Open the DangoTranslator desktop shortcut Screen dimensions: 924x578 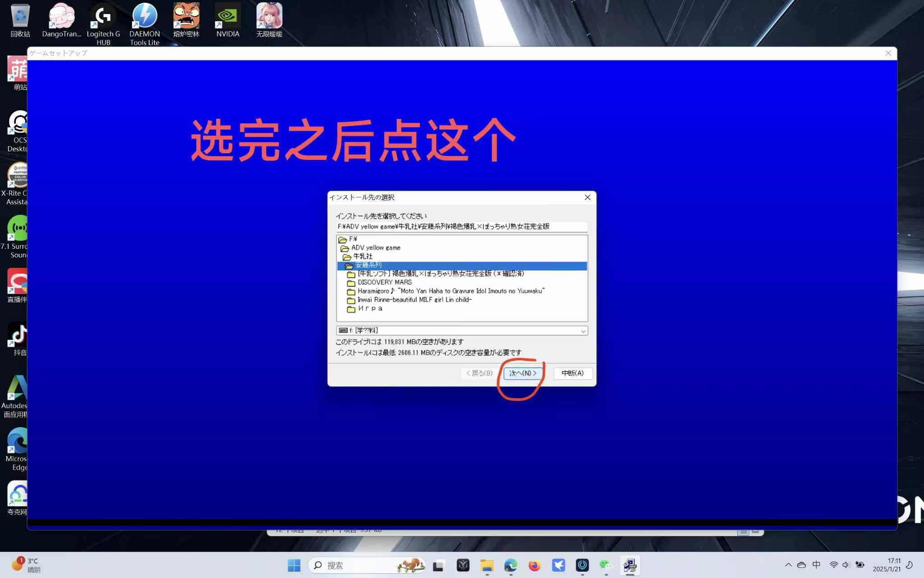[61, 20]
